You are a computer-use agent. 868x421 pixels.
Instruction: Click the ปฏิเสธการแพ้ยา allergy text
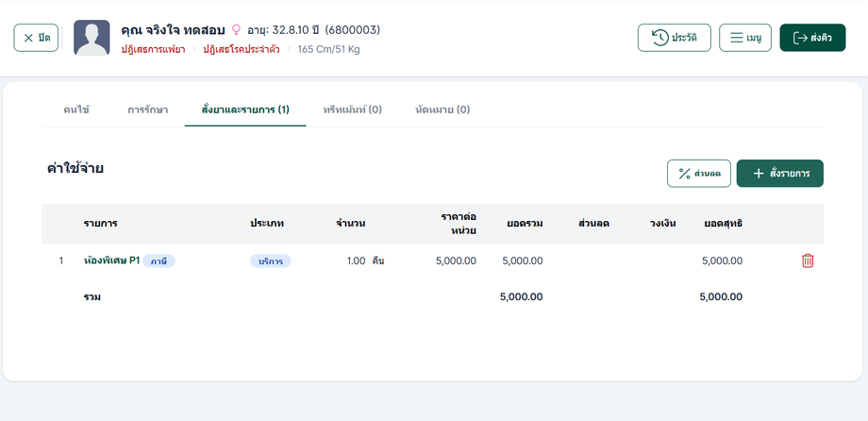tap(154, 49)
